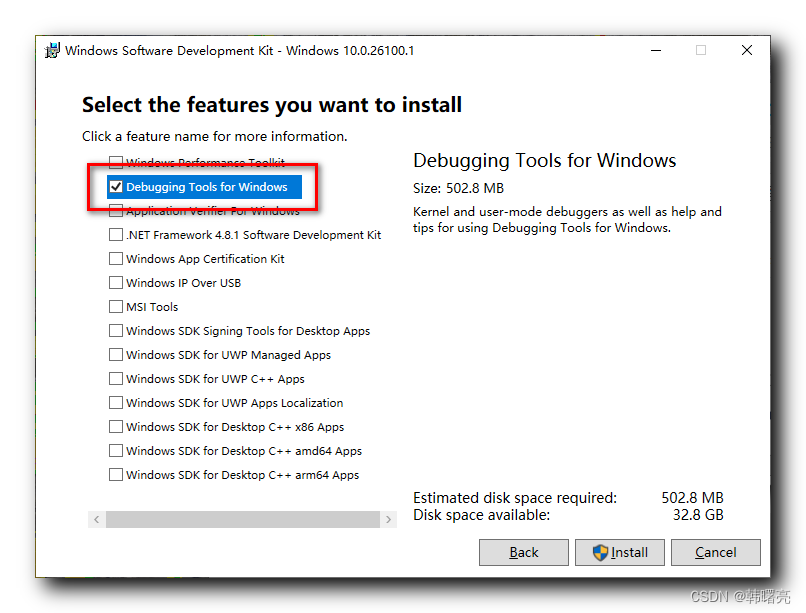Viewport: 806px width, 613px height.
Task: Enable Windows SDK for Desktop C++ amd64 Apps
Action: 116,451
